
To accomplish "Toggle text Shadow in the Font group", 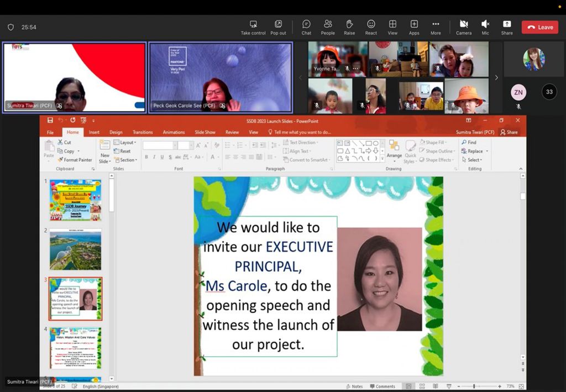I will (170, 156).
